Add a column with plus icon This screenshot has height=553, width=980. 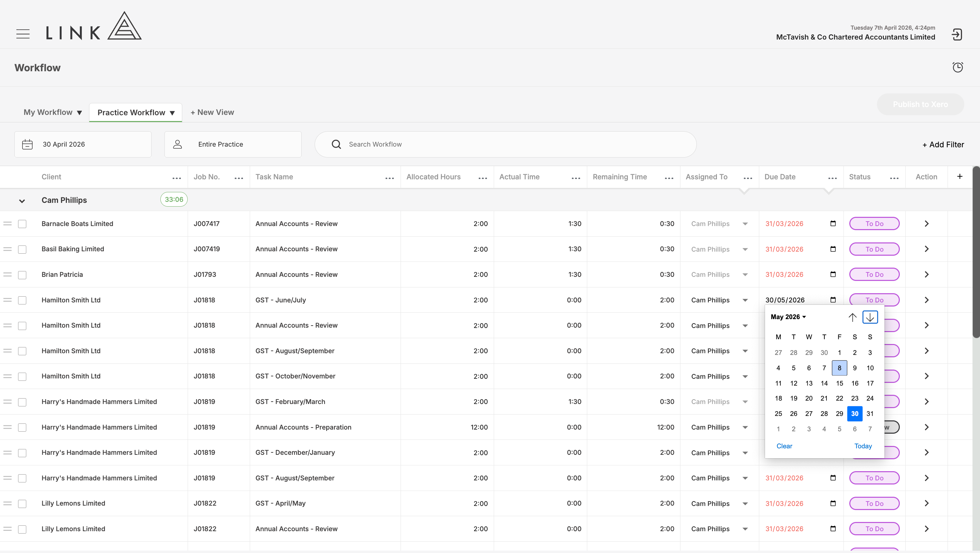pyautogui.click(x=960, y=176)
